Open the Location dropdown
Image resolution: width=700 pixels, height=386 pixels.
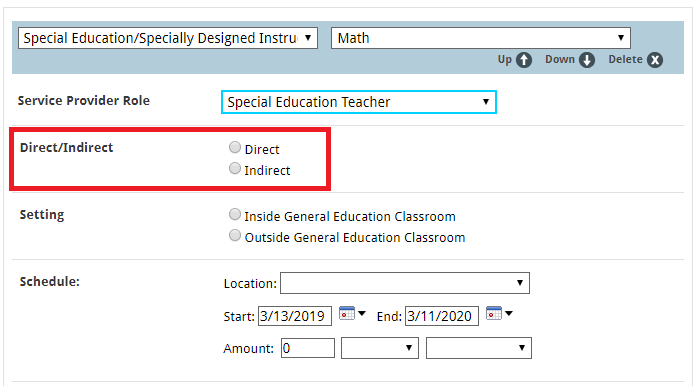click(405, 283)
